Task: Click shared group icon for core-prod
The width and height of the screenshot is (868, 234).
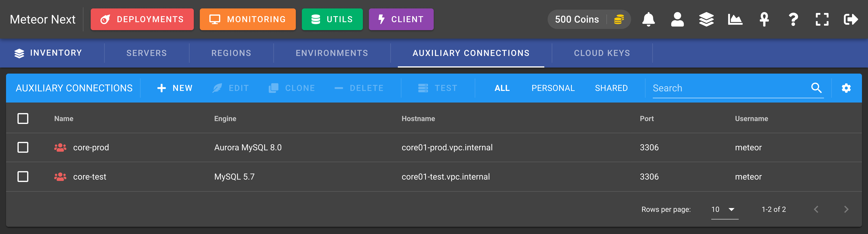Action: pyautogui.click(x=60, y=147)
